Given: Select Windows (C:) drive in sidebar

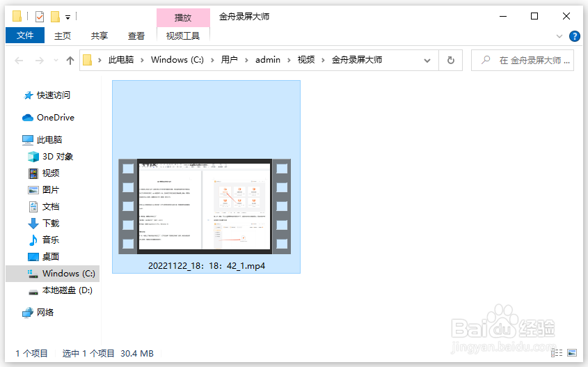Looking at the screenshot, I should (52, 274).
